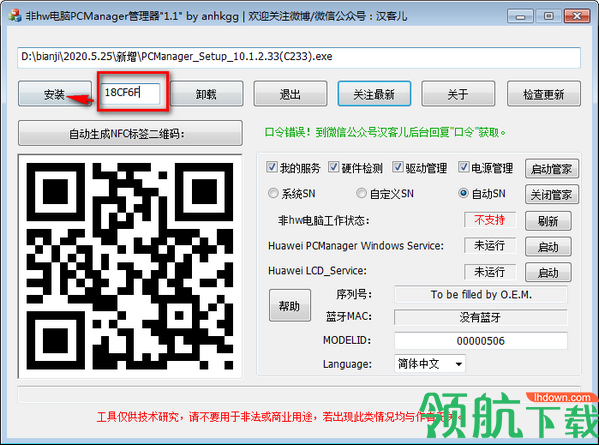Click 检查更新 to check for updates
Screen dimensions: 599x445
[x=544, y=94]
